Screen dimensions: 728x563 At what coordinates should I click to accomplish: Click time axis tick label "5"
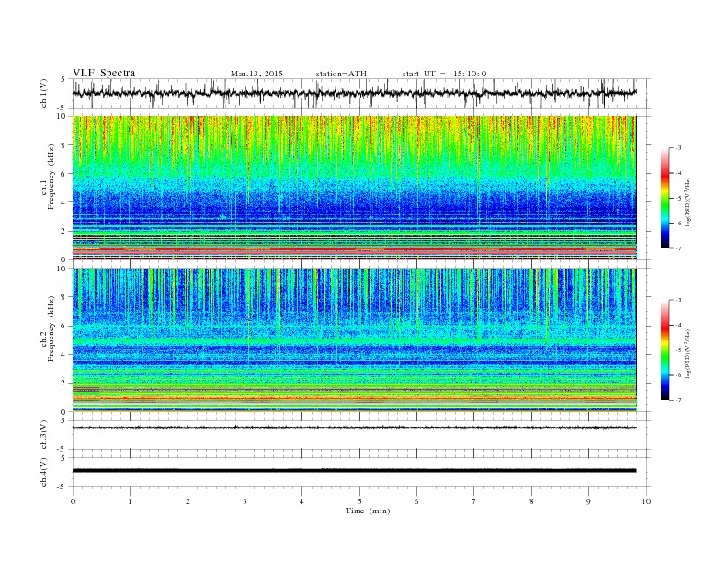359,501
